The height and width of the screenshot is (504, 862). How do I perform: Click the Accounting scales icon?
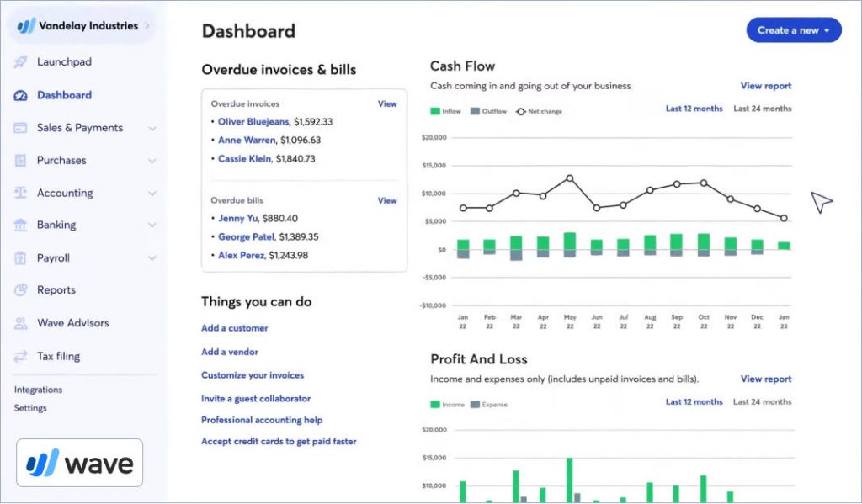(x=21, y=193)
